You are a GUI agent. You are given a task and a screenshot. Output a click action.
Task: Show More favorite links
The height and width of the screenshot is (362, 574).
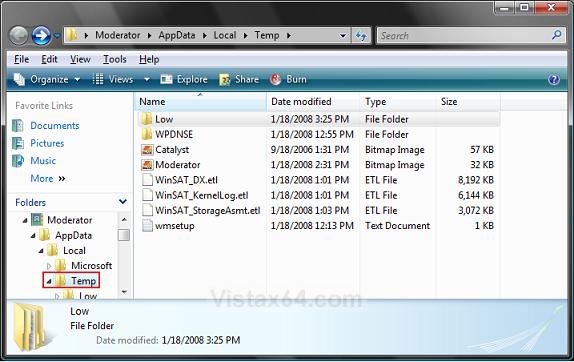48,179
